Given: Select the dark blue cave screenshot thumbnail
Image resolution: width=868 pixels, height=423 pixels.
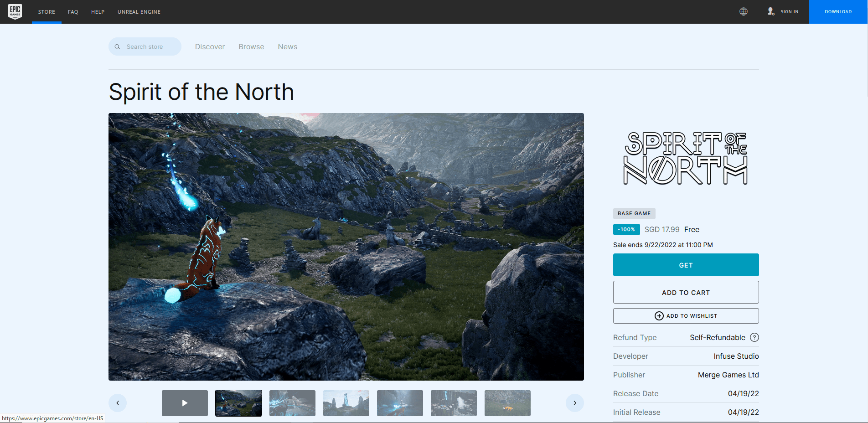Looking at the screenshot, I should click(400, 403).
